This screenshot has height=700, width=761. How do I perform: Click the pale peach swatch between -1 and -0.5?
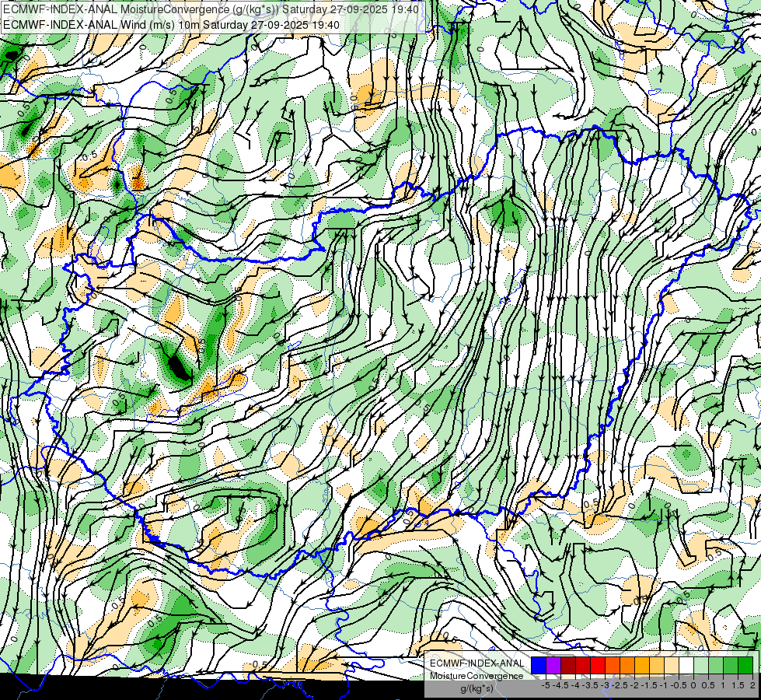pyautogui.click(x=672, y=665)
